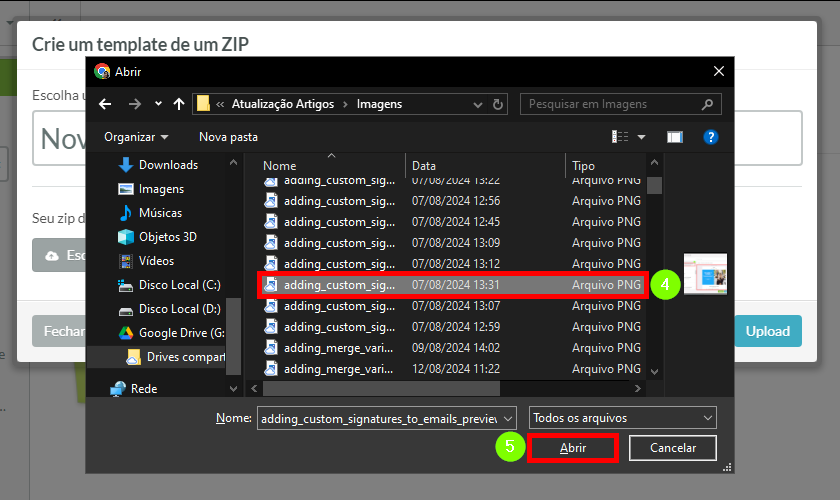Screen dimensions: 840x500
Task: Click the Imagens breadcrumb in the address bar
Action: 379,104
